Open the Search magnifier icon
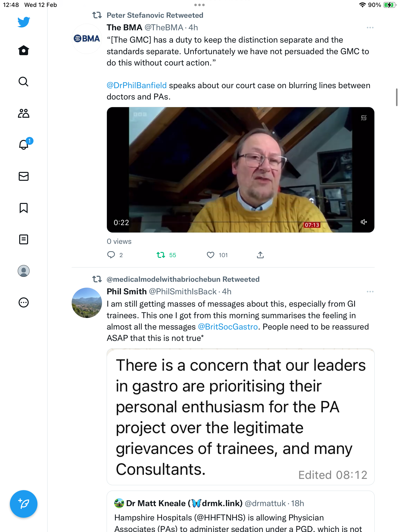 coord(24,82)
